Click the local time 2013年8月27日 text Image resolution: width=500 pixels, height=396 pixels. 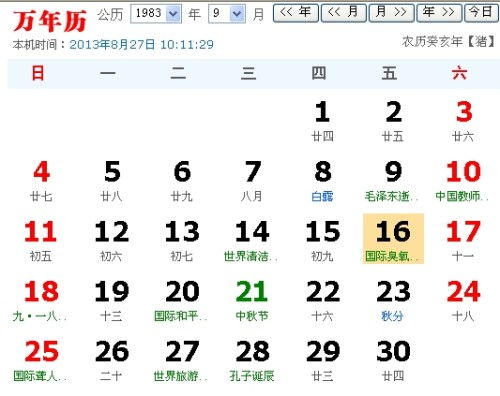(141, 44)
